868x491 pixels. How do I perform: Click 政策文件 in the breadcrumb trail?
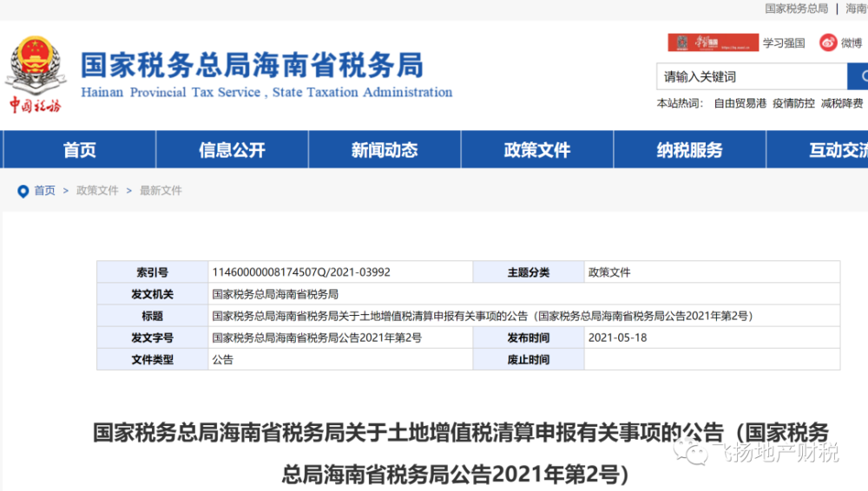pyautogui.click(x=97, y=191)
